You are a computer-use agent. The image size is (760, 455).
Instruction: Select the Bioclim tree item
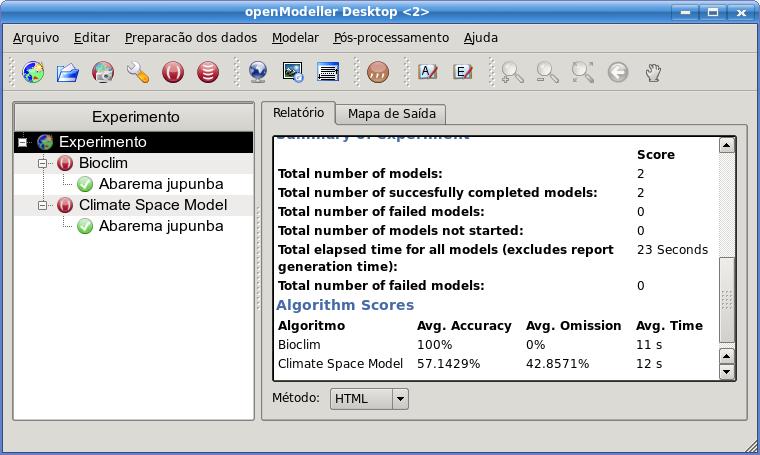[x=103, y=163]
